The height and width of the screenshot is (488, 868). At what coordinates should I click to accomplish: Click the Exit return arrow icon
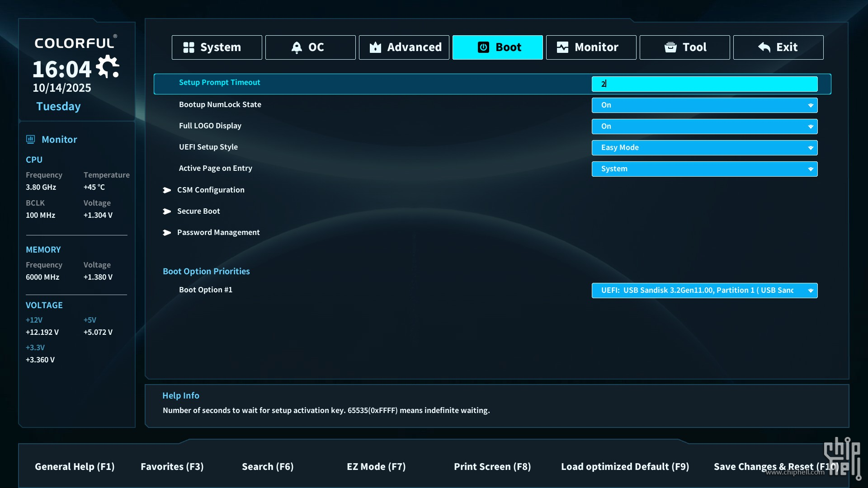pos(764,47)
